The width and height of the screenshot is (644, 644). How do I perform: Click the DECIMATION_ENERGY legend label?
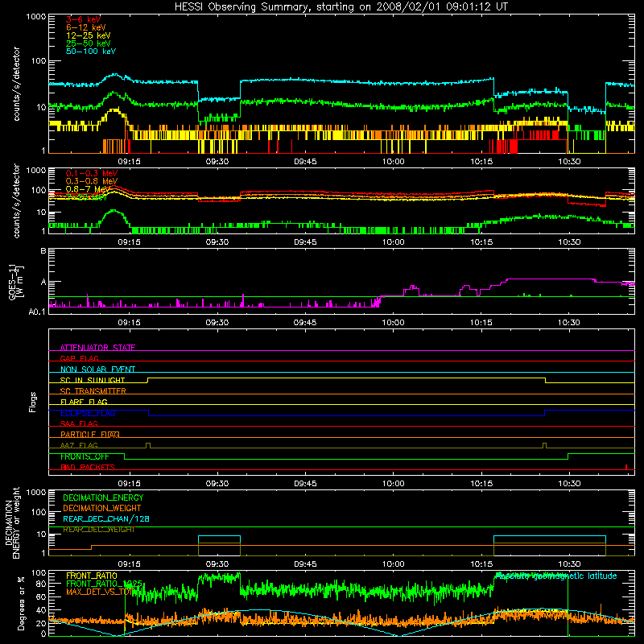[103, 497]
